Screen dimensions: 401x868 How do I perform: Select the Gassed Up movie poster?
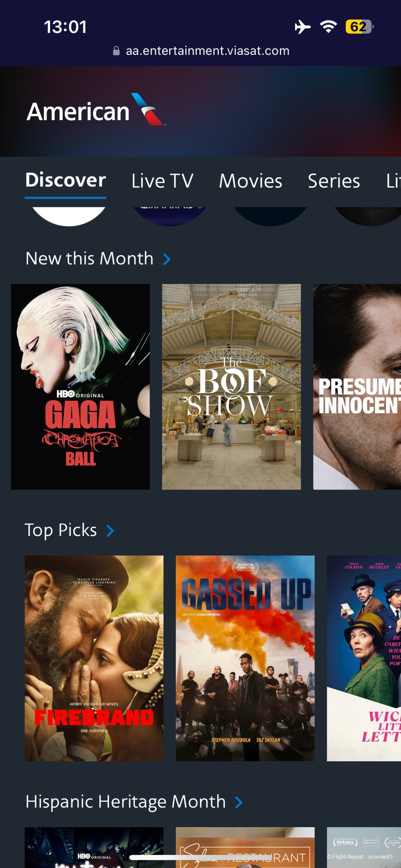[245, 658]
